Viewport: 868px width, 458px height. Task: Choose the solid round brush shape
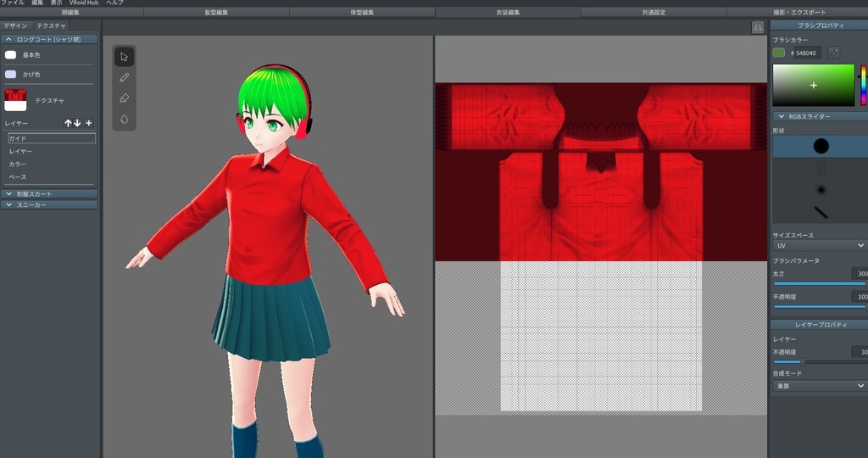[821, 146]
